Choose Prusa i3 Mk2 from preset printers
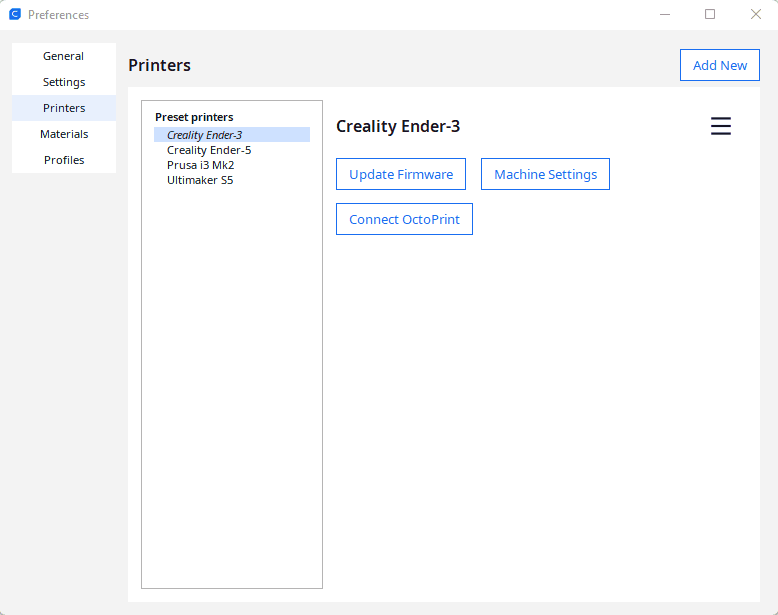The height and width of the screenshot is (615, 778). pos(232,165)
